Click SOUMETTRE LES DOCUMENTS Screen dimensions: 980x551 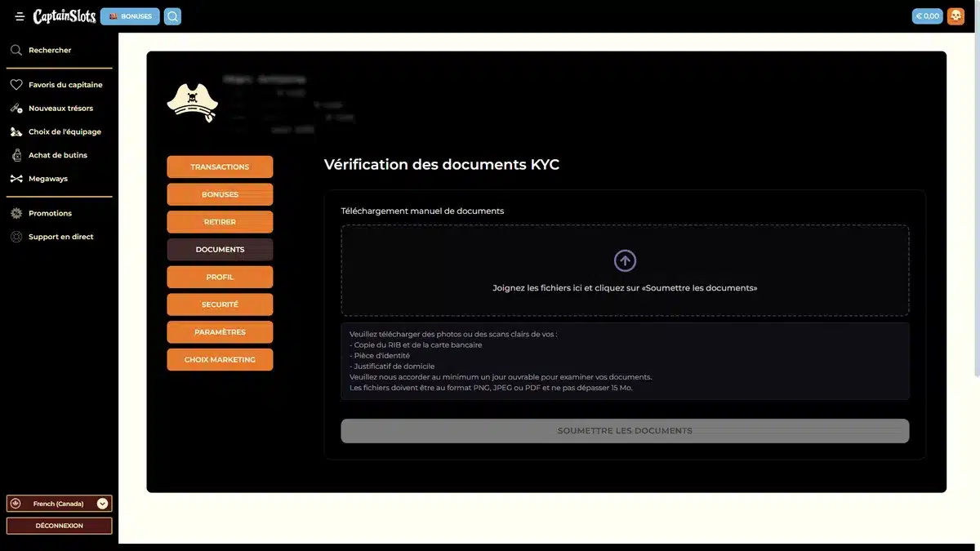(x=625, y=430)
